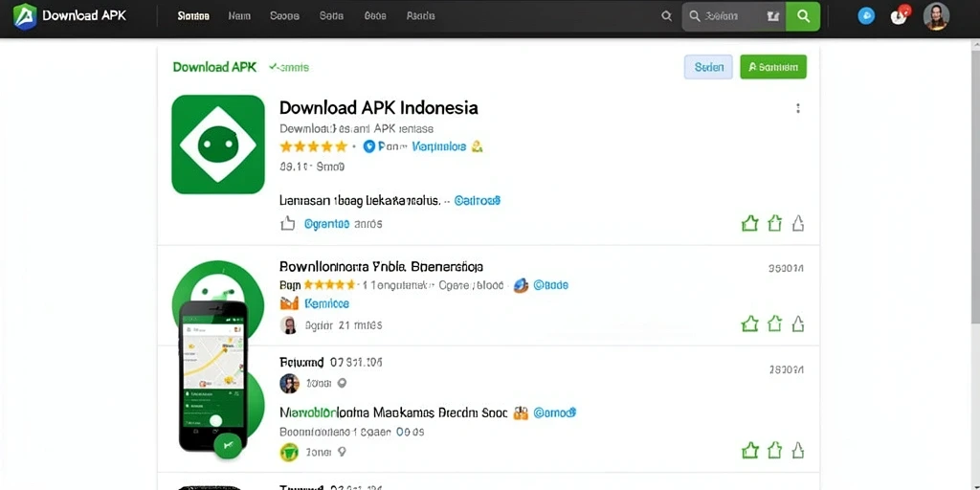This screenshot has height=490, width=980.
Task: Click the green "Download APK" heading link
Action: tap(214, 67)
